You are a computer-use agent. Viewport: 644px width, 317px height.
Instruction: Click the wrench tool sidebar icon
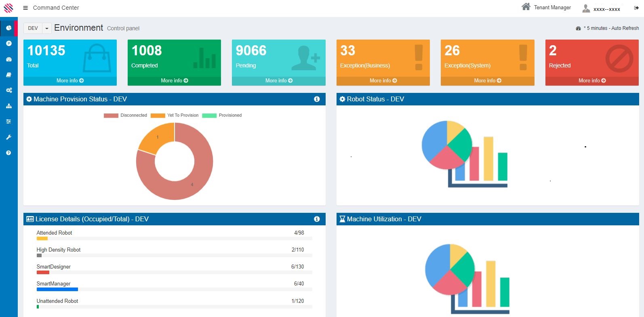pos(8,137)
